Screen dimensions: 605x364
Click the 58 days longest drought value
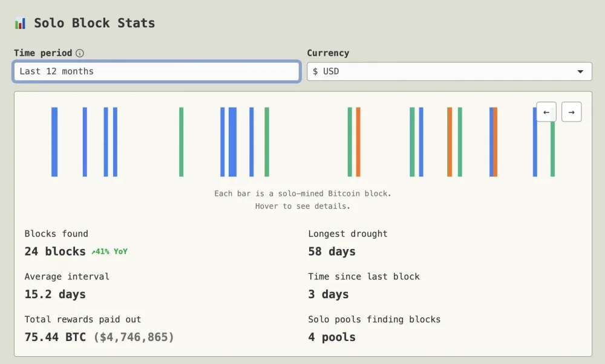[x=332, y=252]
